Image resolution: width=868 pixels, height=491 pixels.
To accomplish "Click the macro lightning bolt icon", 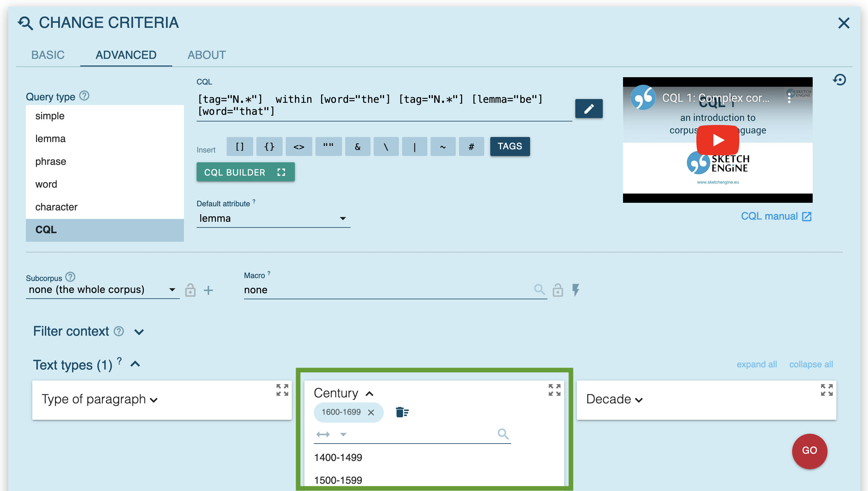I will click(x=576, y=290).
